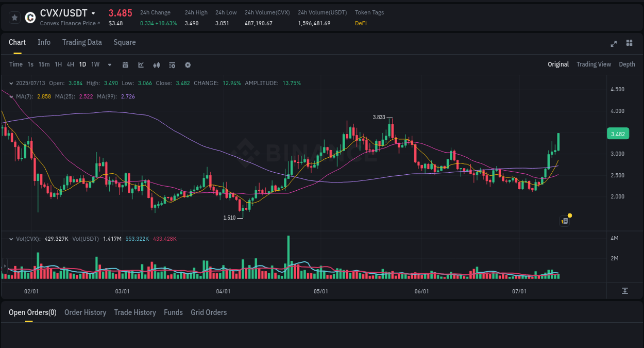Switch to the Trading Data tab
The height and width of the screenshot is (348, 644).
point(82,42)
